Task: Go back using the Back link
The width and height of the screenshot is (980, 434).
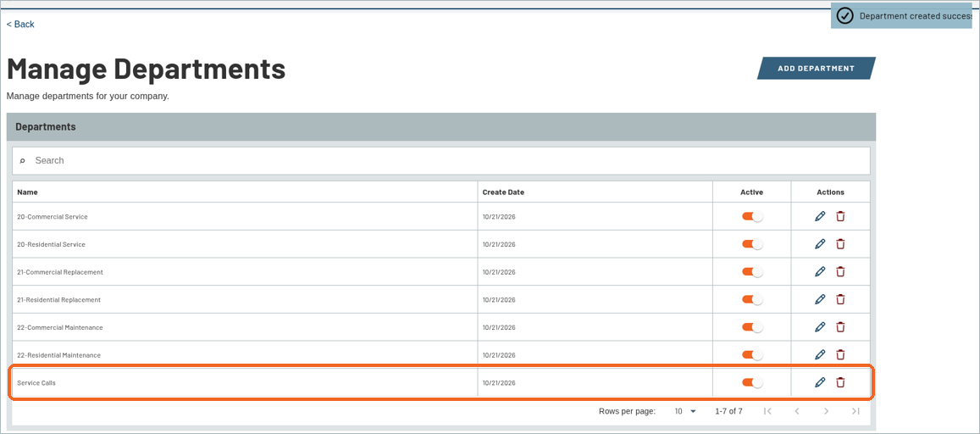Action: (x=20, y=24)
